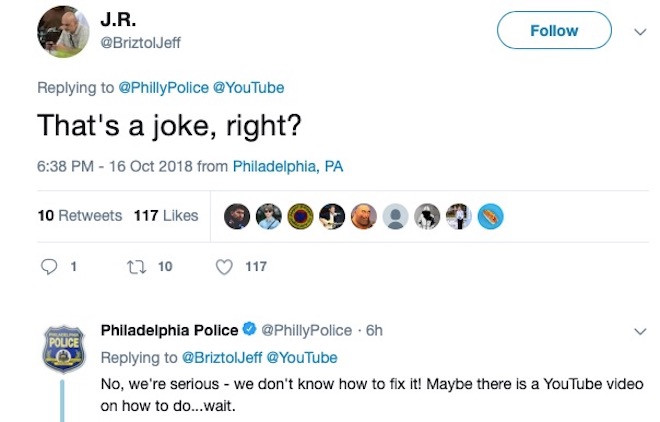This screenshot has width=660, height=422.
Task: Click the reply speech bubble icon
Action: 49,266
